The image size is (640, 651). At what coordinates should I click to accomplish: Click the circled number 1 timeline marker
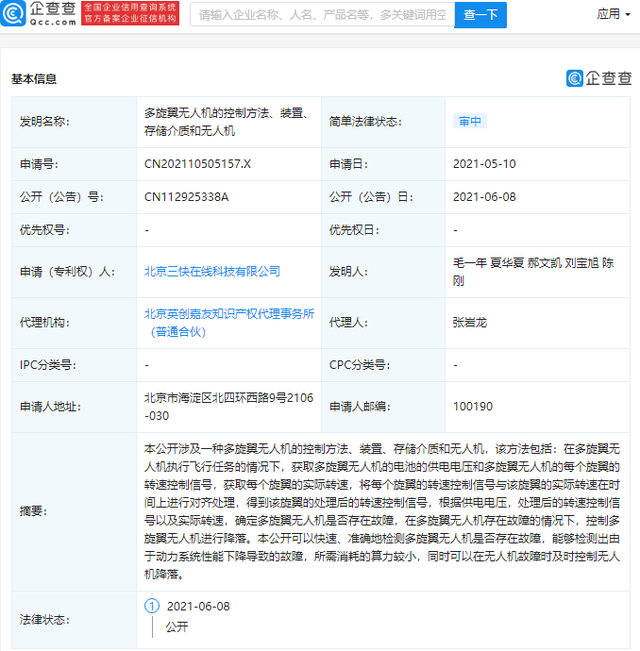tap(152, 606)
